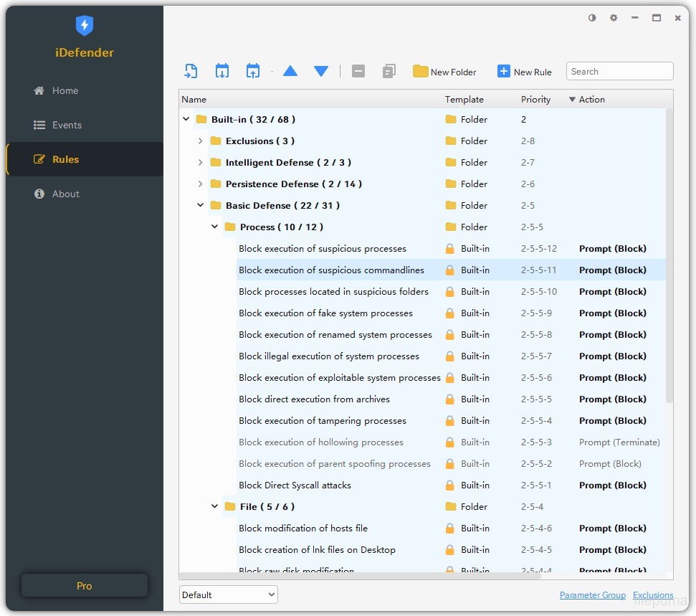Toggle the theme contrast icon

pyautogui.click(x=591, y=18)
